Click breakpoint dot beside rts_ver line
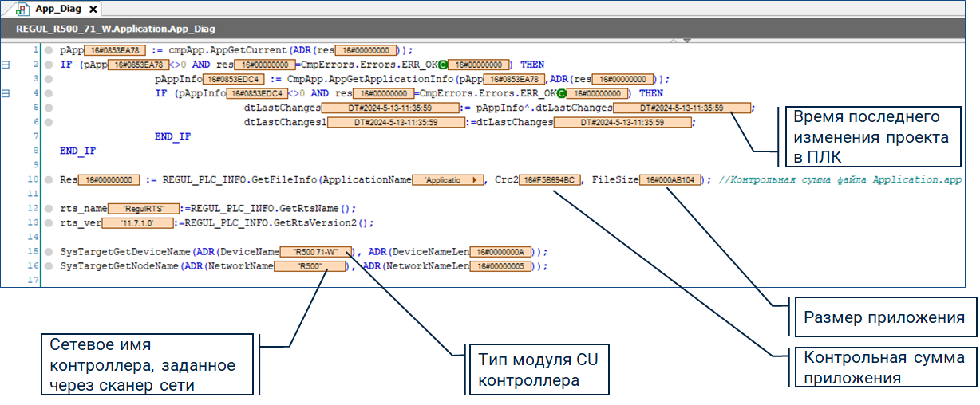The height and width of the screenshot is (405, 980). (x=49, y=222)
